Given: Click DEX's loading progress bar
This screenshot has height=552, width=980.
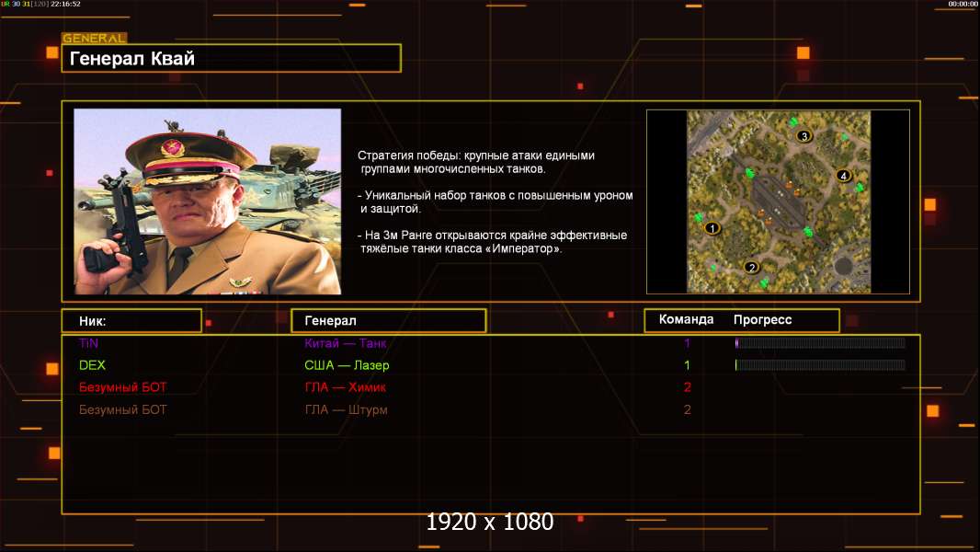Looking at the screenshot, I should (x=820, y=365).
